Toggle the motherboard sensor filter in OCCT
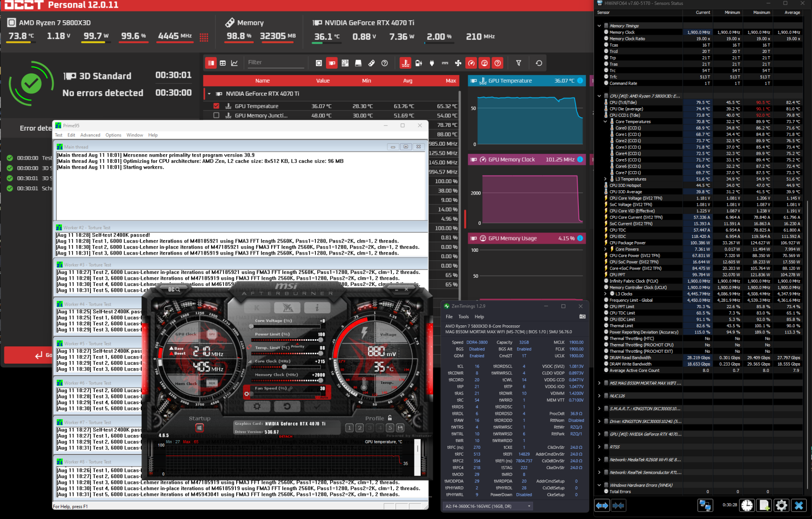 [345, 63]
